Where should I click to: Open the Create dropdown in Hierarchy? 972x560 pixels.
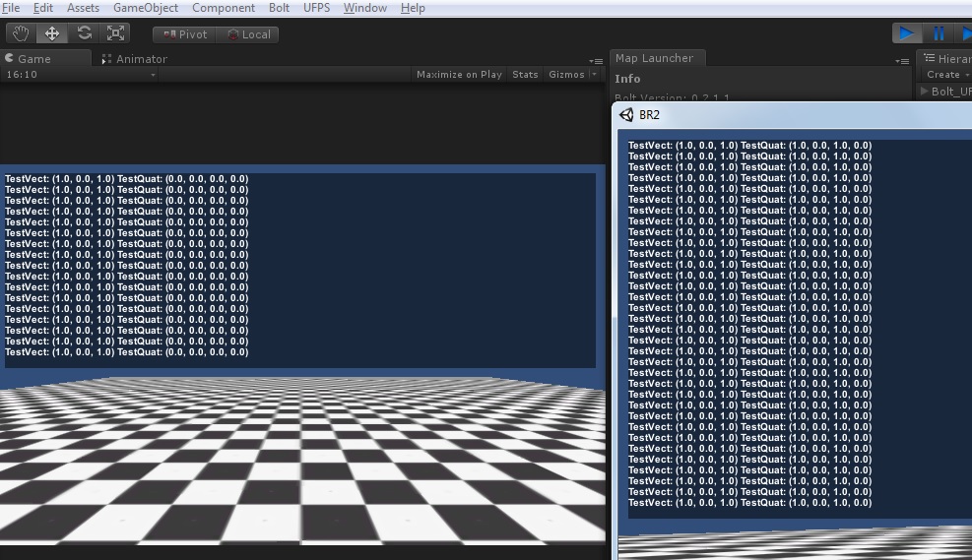click(x=947, y=75)
